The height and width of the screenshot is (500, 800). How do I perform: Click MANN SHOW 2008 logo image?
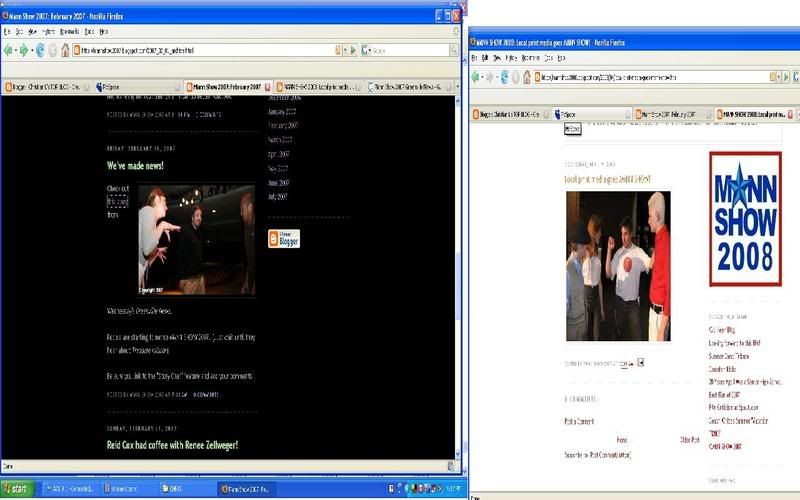click(745, 219)
